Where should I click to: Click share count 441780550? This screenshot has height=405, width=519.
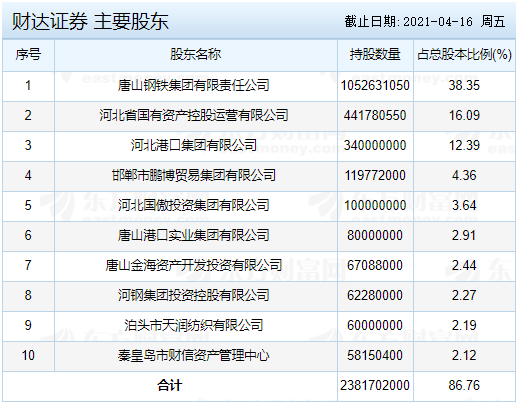click(375, 115)
